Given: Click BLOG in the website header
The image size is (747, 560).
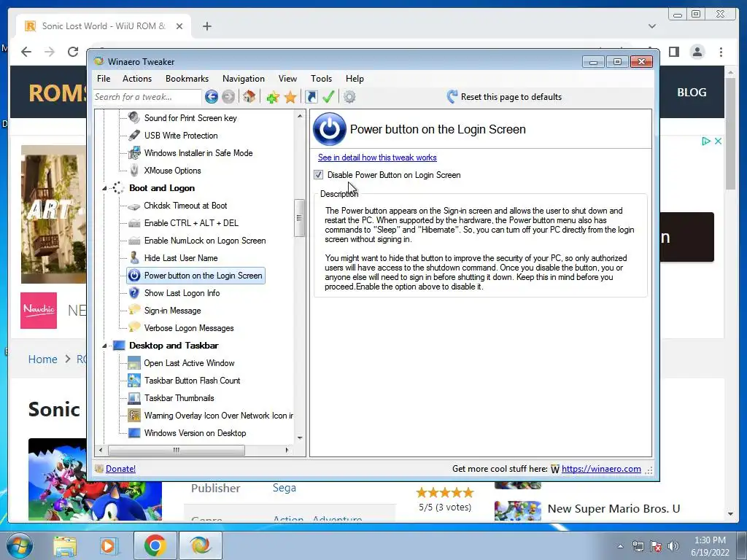Looking at the screenshot, I should pyautogui.click(x=692, y=93).
